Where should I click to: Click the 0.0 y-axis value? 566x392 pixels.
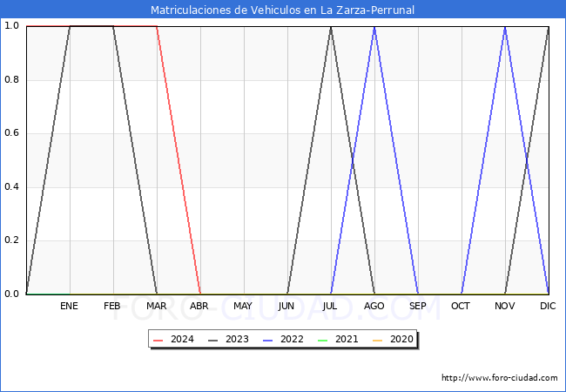[11, 294]
